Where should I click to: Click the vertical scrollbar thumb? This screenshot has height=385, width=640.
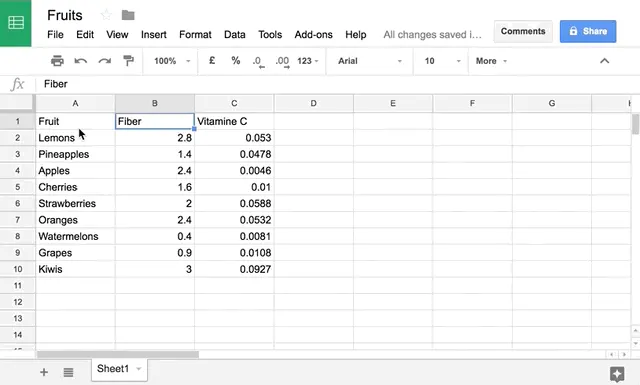635,124
